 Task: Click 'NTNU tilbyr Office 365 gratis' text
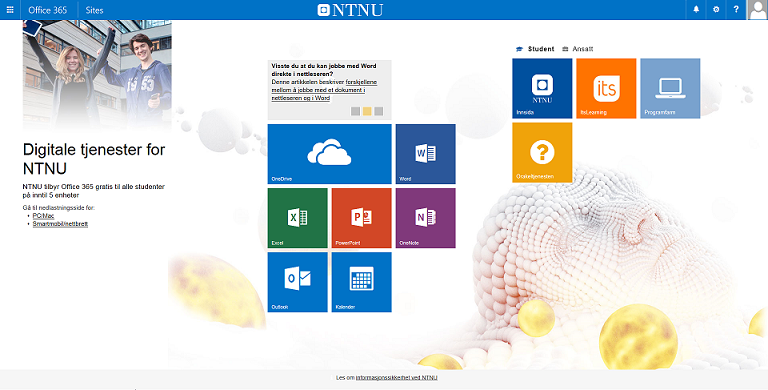pos(94,191)
